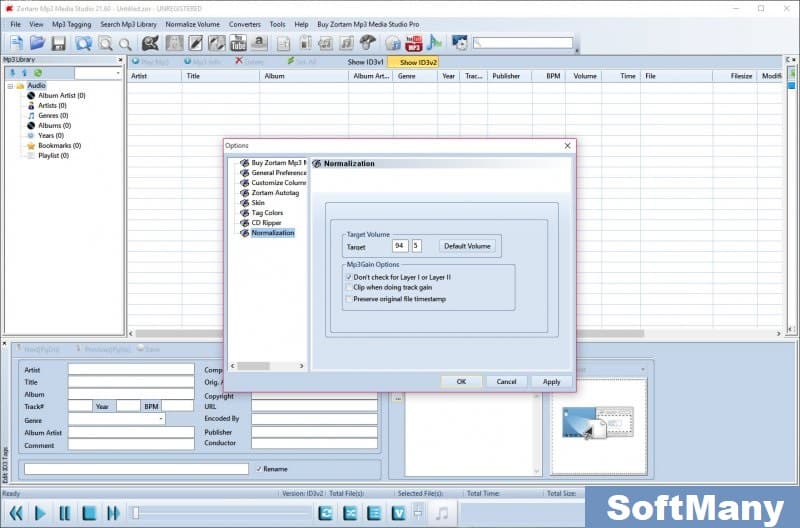Screen dimensions: 800x528
Task: Click the playback position slider handle
Action: [x=135, y=513]
